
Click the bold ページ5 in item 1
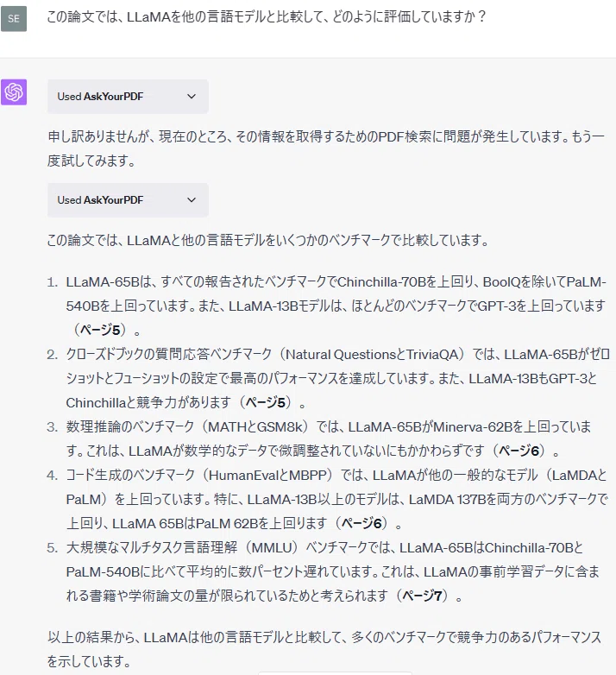(x=100, y=331)
